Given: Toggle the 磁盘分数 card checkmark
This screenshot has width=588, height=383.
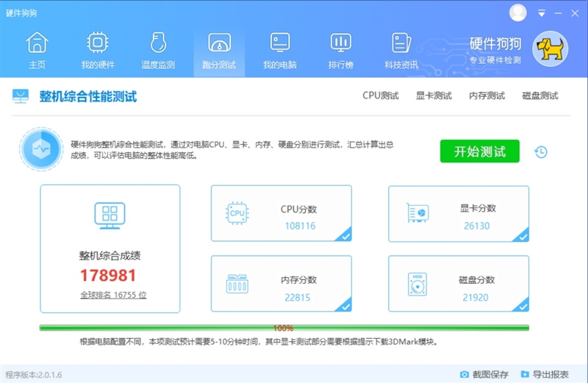Looking at the screenshot, I should click(x=522, y=305).
